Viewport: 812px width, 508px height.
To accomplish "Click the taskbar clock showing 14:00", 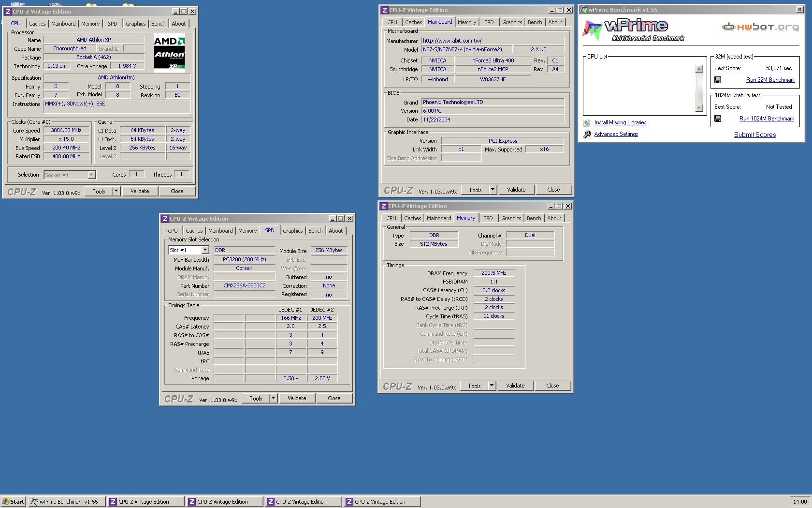I will pos(800,502).
